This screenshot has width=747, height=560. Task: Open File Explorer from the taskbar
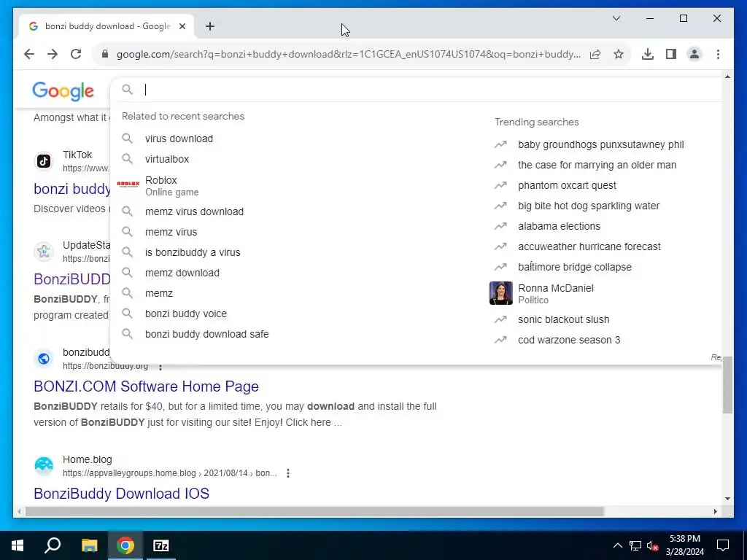(x=89, y=545)
